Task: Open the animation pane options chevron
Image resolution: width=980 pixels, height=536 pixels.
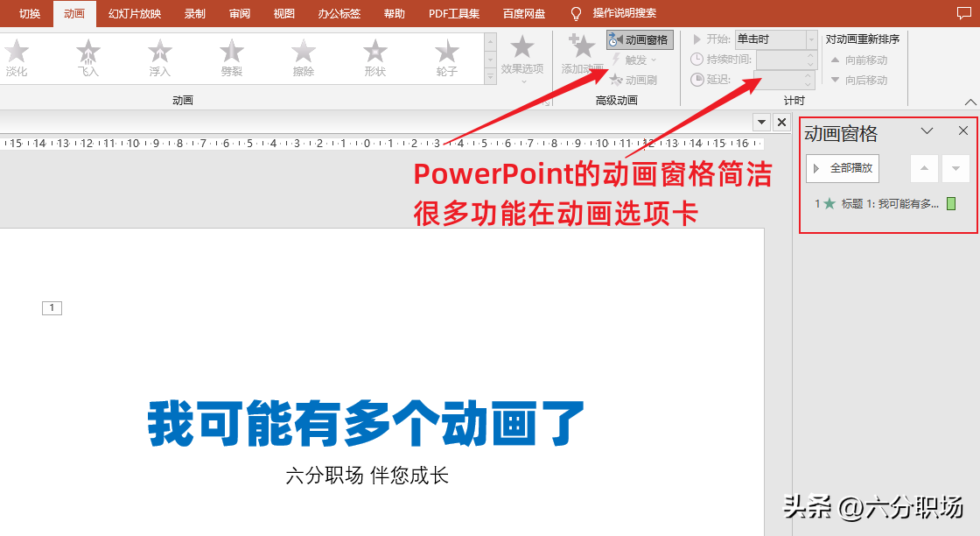Action: point(927,130)
